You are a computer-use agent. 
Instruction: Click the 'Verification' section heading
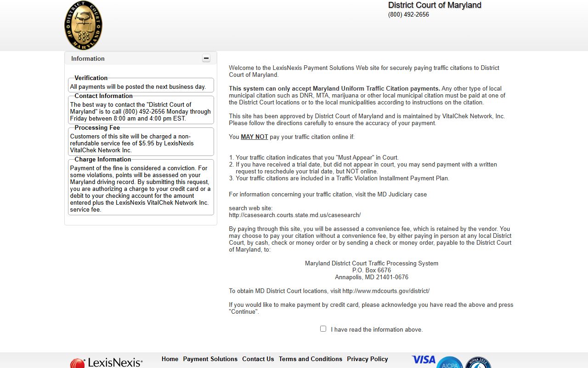(x=91, y=78)
